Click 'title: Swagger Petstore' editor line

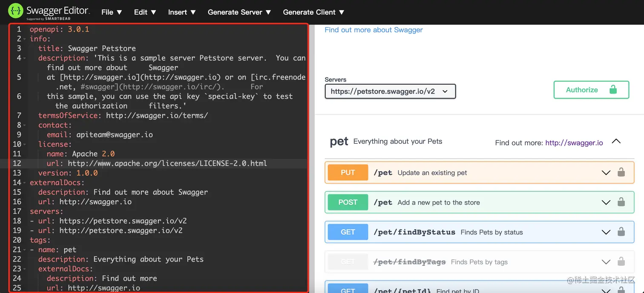tap(87, 48)
